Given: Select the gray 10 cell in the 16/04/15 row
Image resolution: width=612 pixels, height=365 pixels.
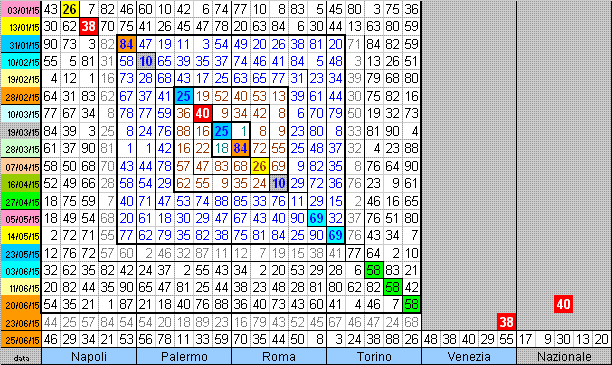Looking at the screenshot, I should (x=279, y=183).
